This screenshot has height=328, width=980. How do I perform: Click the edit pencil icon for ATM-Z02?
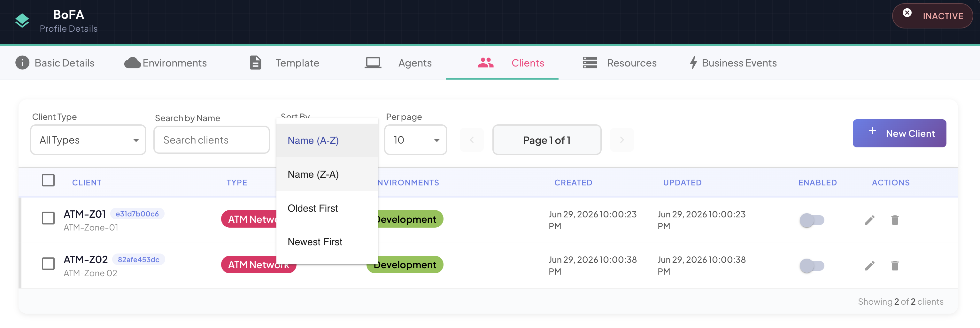tap(869, 266)
